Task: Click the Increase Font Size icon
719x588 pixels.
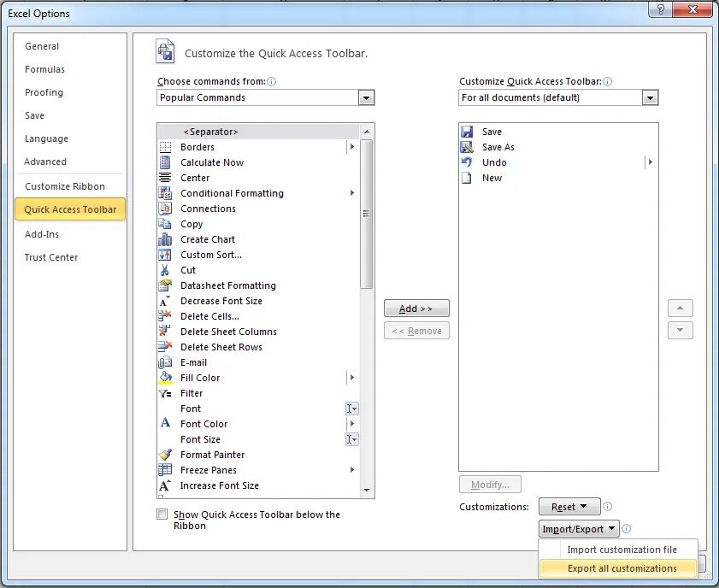Action: pyautogui.click(x=165, y=485)
